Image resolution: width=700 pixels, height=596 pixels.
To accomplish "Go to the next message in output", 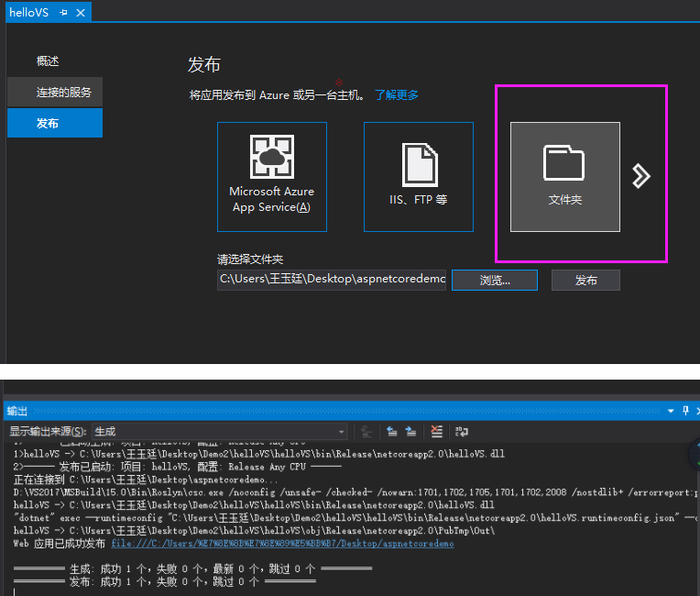I will tap(410, 432).
